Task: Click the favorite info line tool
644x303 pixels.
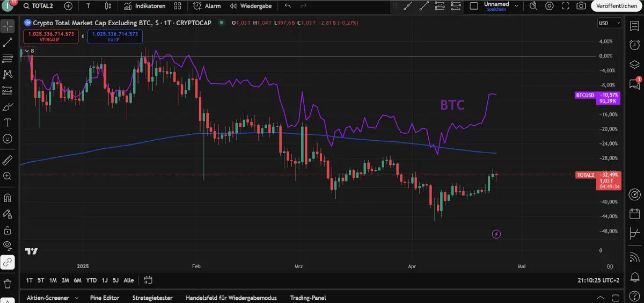Action: point(424,6)
